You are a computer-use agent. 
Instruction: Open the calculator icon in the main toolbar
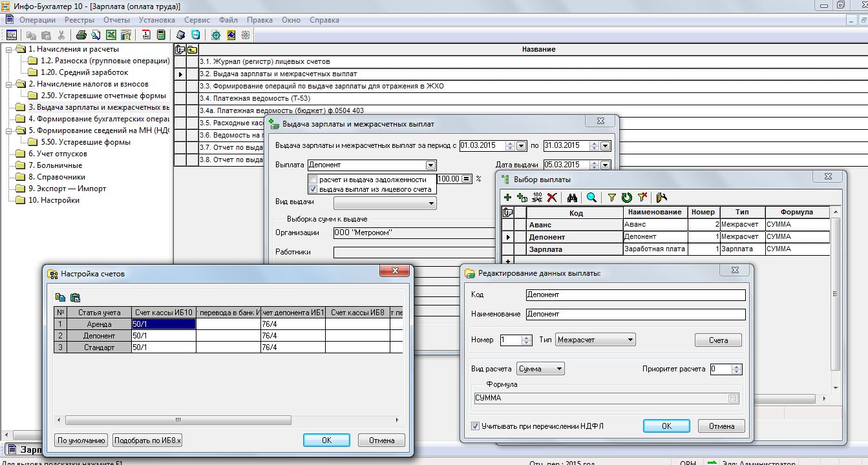[161, 36]
